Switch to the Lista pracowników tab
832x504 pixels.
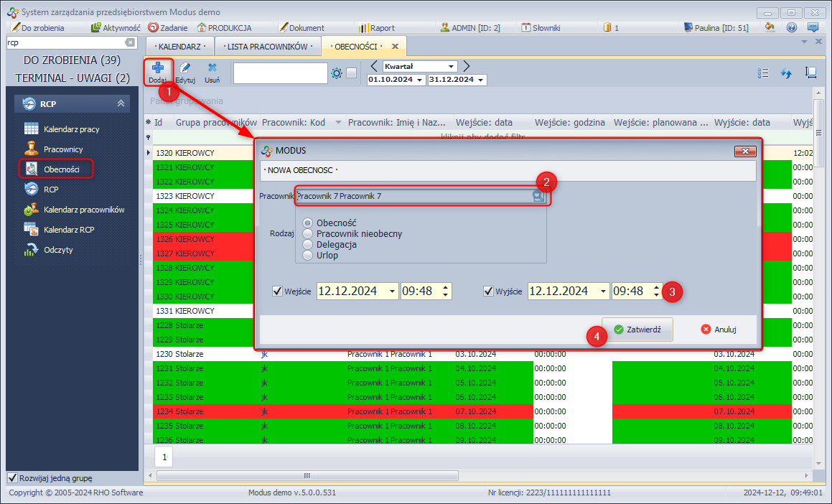click(x=266, y=47)
